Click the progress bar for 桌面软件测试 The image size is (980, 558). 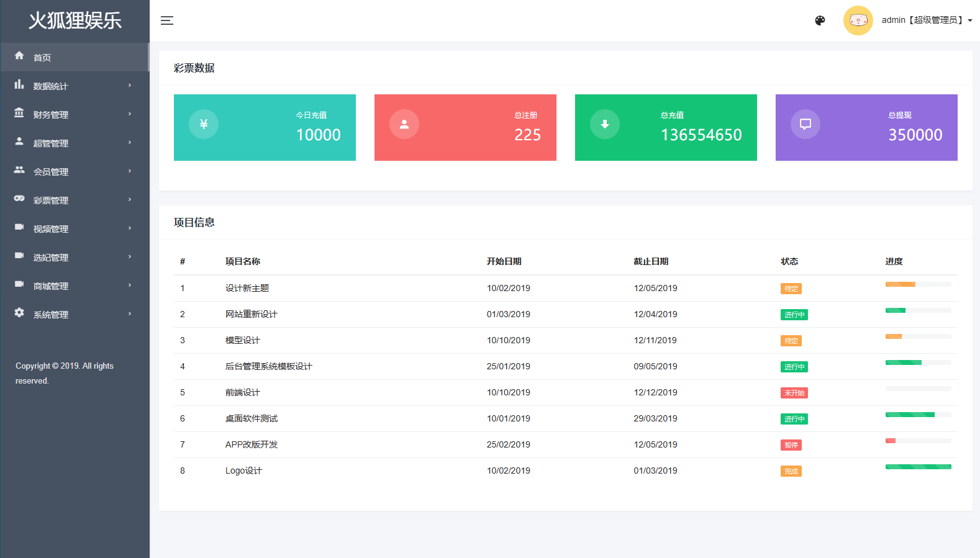918,415
